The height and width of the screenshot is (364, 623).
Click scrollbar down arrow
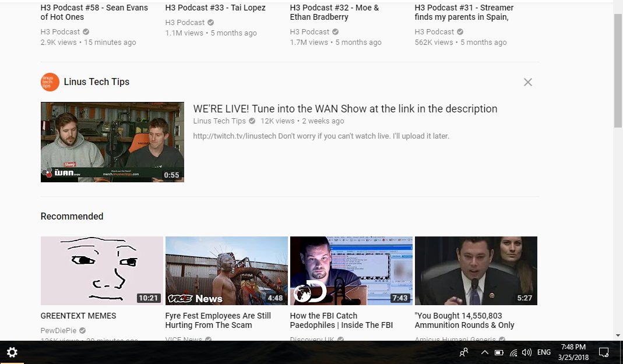(x=618, y=335)
